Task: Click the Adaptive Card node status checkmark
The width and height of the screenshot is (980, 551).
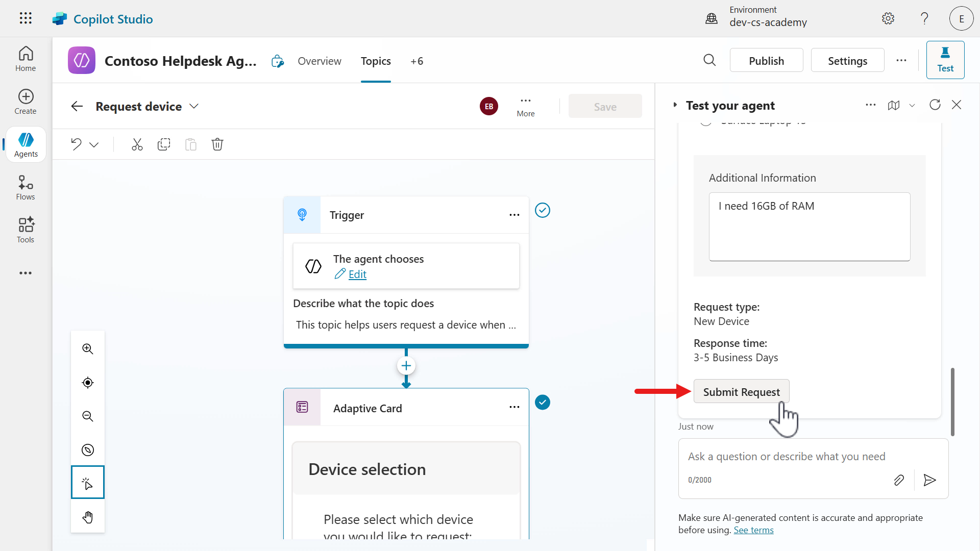Action: (543, 403)
